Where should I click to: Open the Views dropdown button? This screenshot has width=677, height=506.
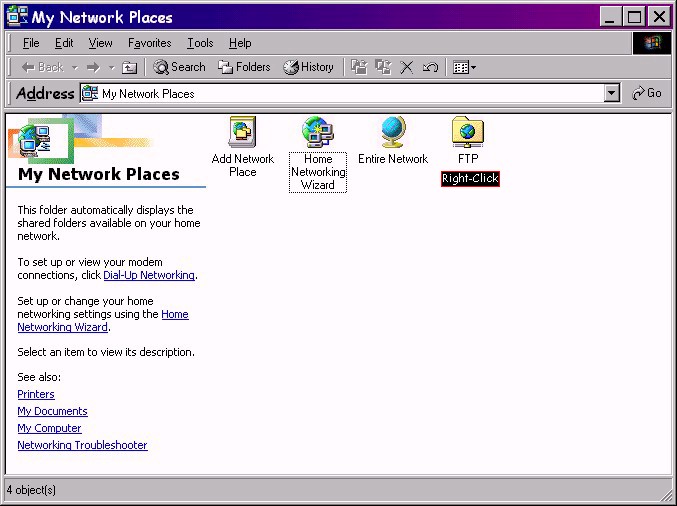464,67
